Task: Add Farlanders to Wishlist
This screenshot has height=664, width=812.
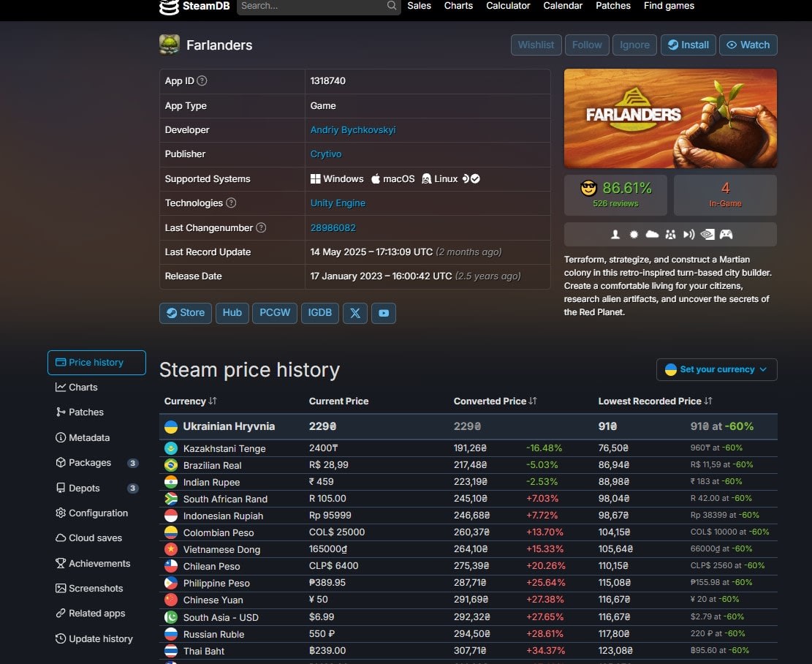Action: (x=536, y=45)
